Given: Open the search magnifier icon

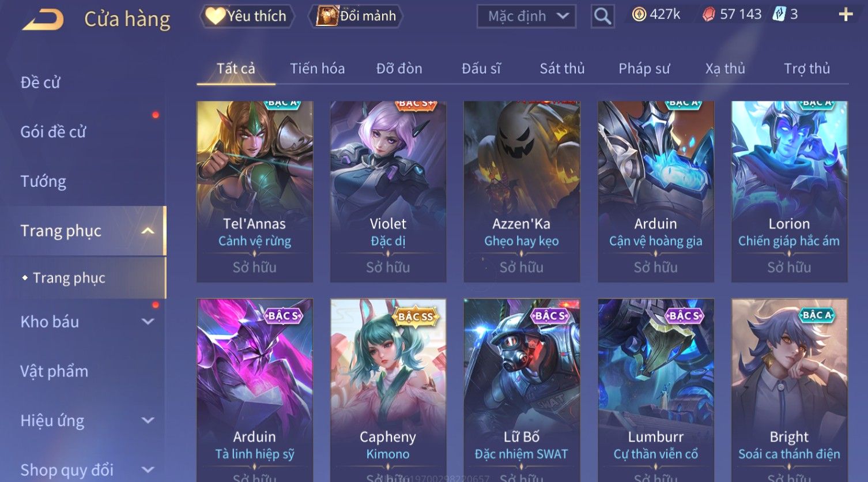Looking at the screenshot, I should pos(602,16).
